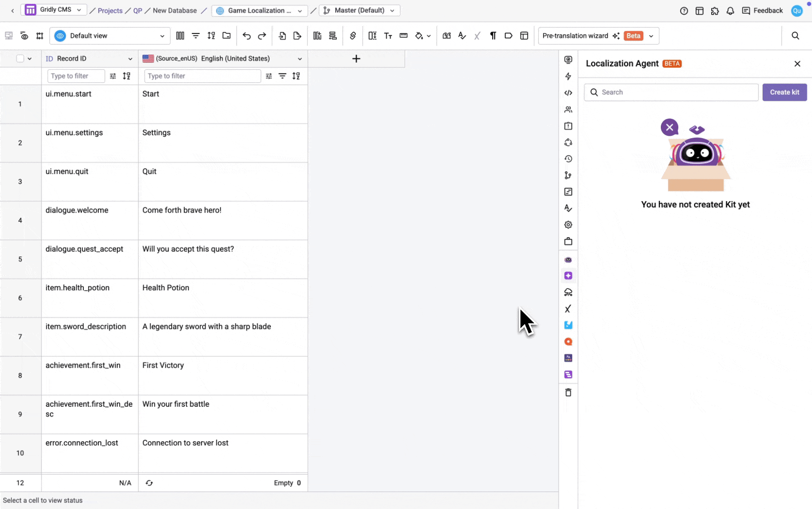Image resolution: width=812 pixels, height=509 pixels.
Task: Tick the select-all records checkbox
Action: [x=20, y=58]
